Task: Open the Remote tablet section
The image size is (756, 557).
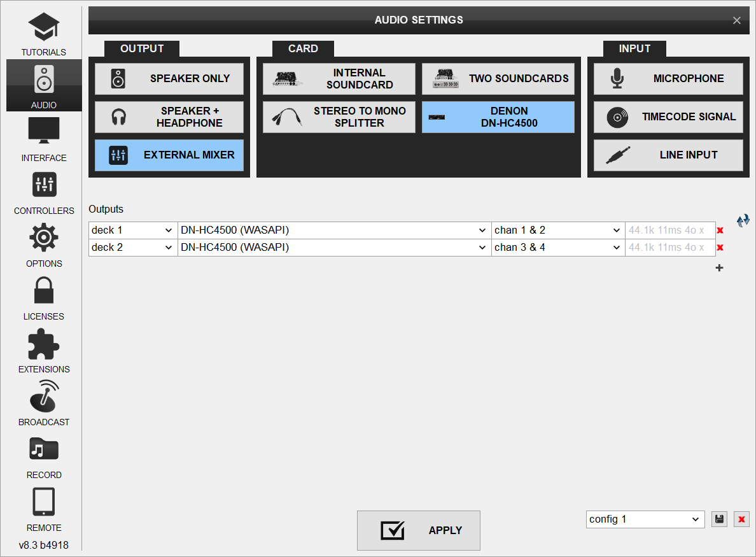Action: pyautogui.click(x=44, y=509)
